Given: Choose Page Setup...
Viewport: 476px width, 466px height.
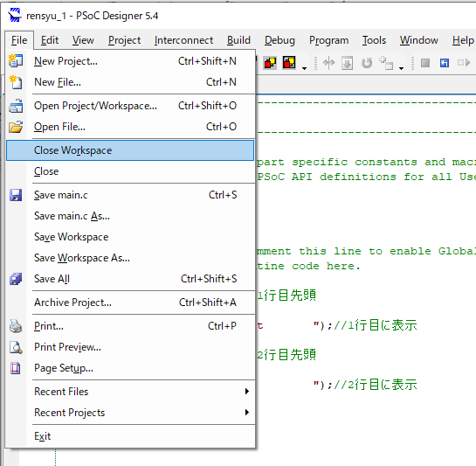Looking at the screenshot, I should (x=130, y=368).
